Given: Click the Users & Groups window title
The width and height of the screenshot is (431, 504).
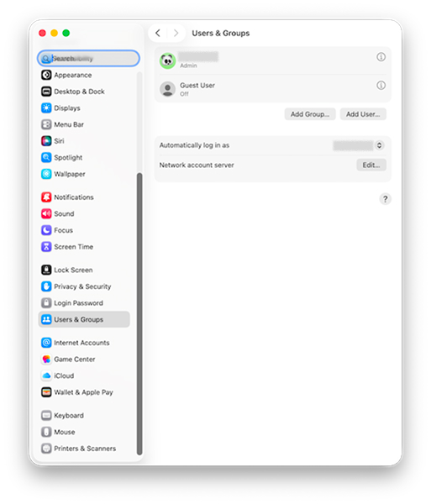Looking at the screenshot, I should (220, 33).
